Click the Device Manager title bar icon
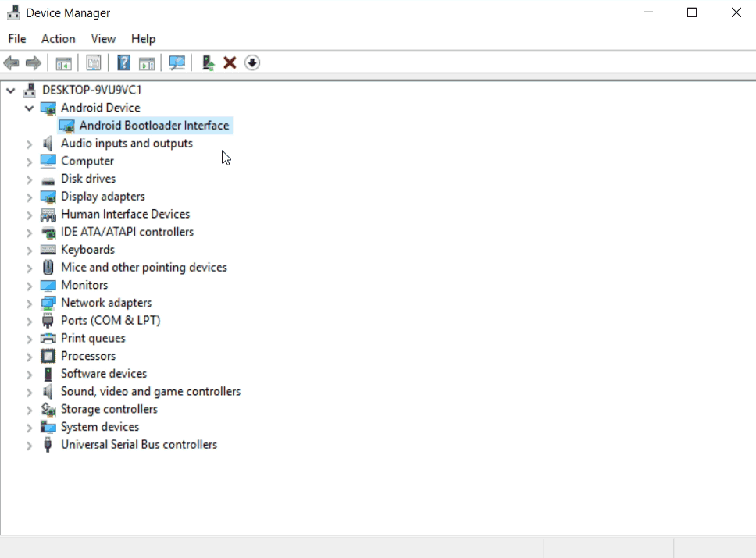This screenshot has width=756, height=558. point(13,13)
